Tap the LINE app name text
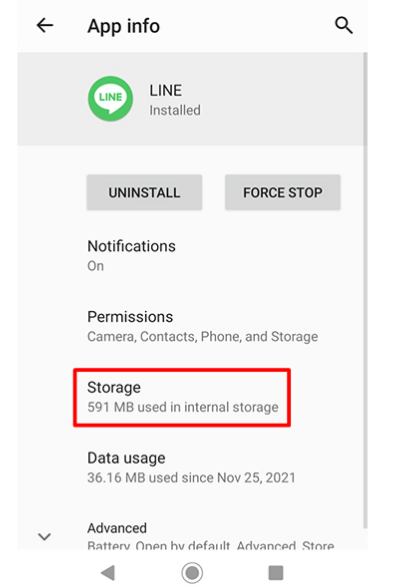This screenshot has height=586, width=396. (x=165, y=90)
